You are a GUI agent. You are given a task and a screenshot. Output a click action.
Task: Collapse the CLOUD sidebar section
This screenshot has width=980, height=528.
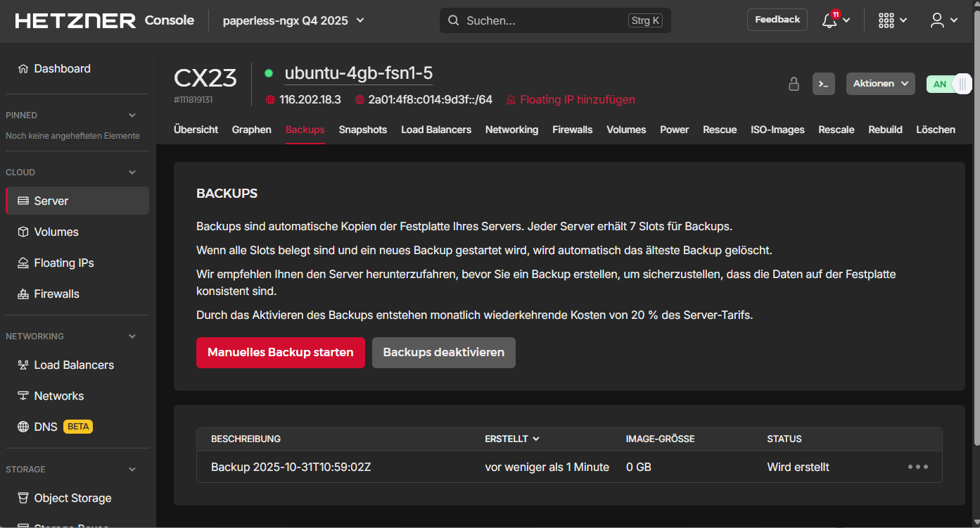pos(132,172)
